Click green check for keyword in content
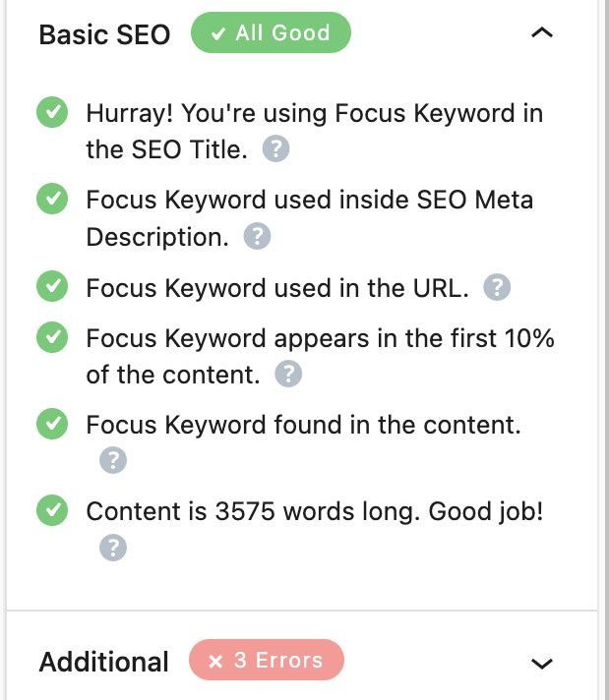Screen dimensions: 609x700 [52, 425]
